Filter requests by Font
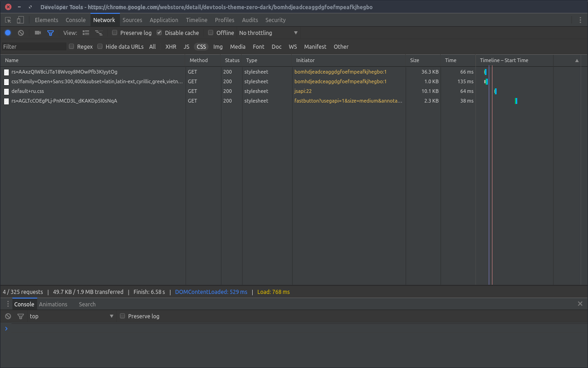The width and height of the screenshot is (588, 368). (x=259, y=46)
